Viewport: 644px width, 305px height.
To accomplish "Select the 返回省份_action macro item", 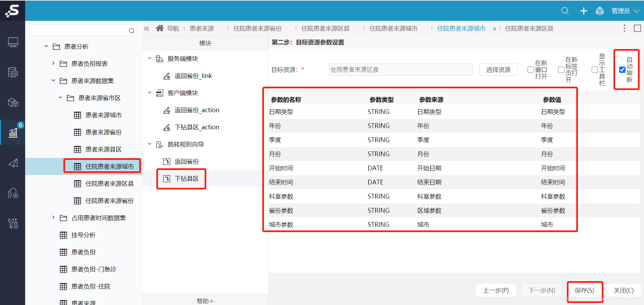I will click(197, 110).
